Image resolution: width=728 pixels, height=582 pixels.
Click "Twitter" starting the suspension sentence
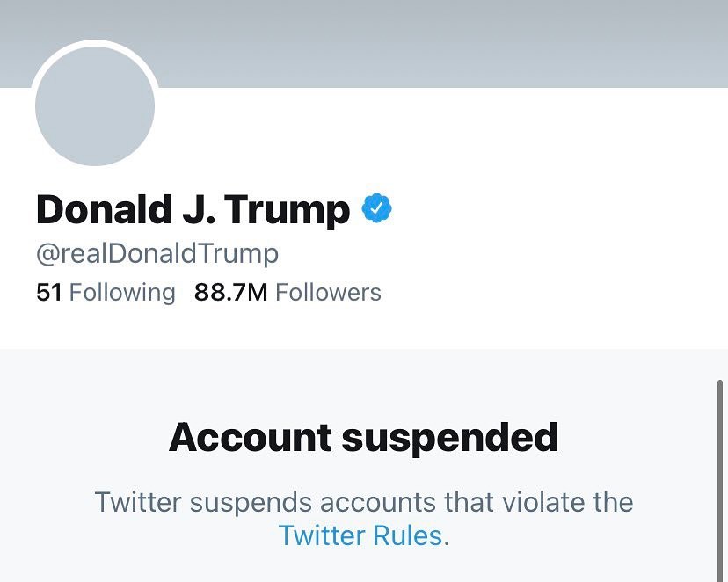click(139, 503)
